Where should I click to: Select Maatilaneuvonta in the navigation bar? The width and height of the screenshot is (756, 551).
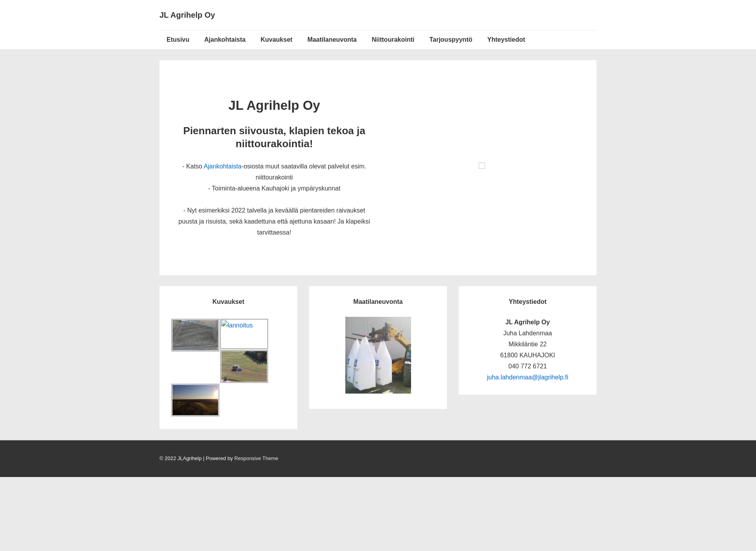pos(332,40)
